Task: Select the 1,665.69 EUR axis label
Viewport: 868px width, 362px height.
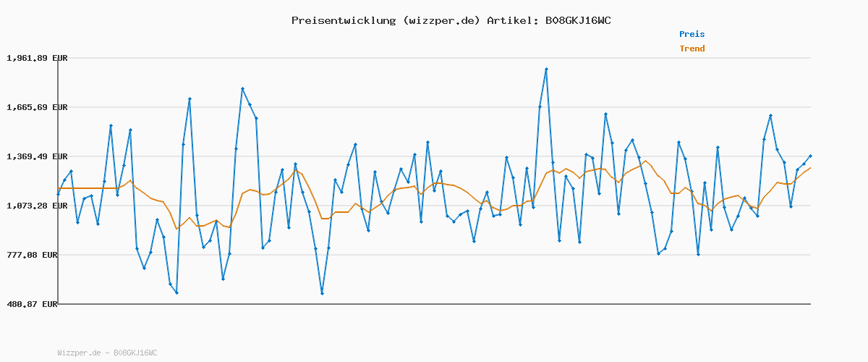Action: coord(37,107)
